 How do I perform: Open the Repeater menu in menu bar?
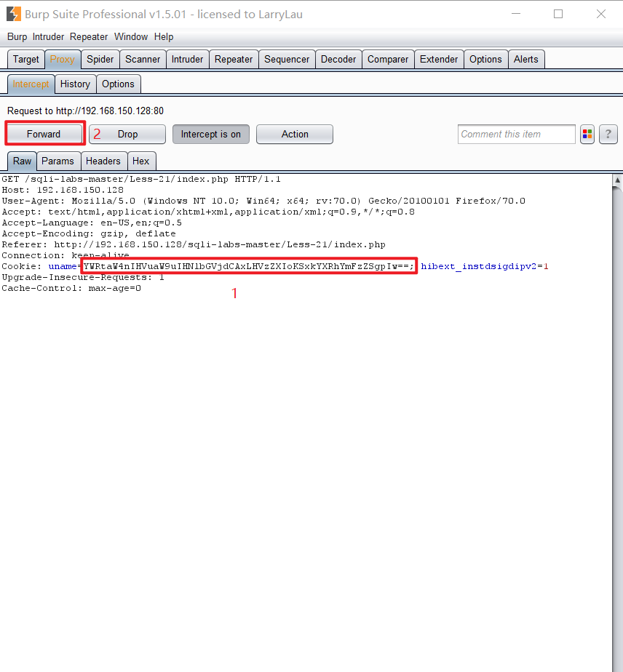[89, 37]
